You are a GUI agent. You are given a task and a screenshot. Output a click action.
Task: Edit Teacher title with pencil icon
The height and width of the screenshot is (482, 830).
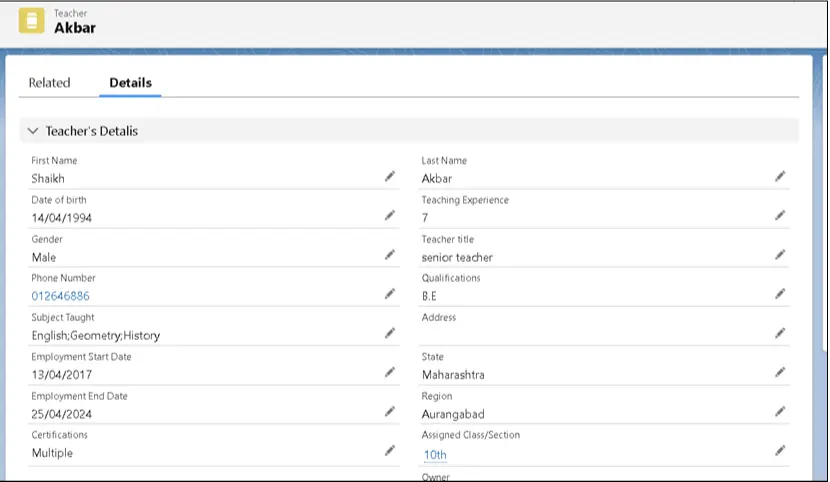click(x=780, y=255)
